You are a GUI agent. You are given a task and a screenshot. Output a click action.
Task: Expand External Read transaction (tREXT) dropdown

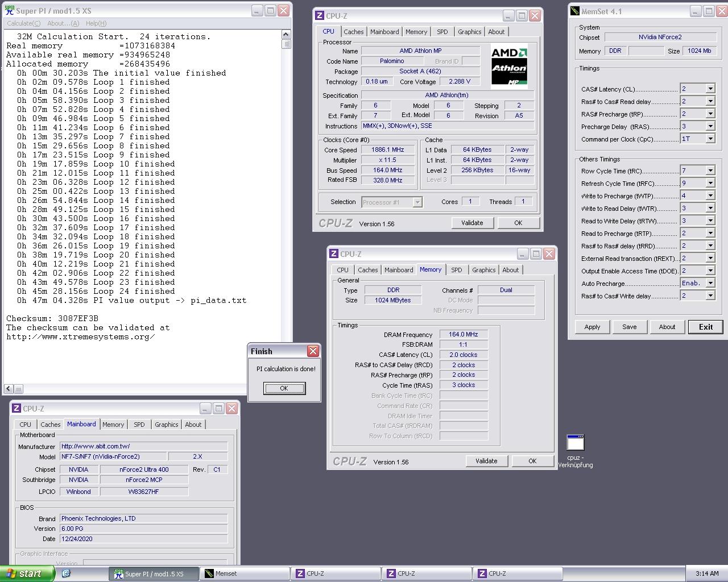click(x=710, y=258)
